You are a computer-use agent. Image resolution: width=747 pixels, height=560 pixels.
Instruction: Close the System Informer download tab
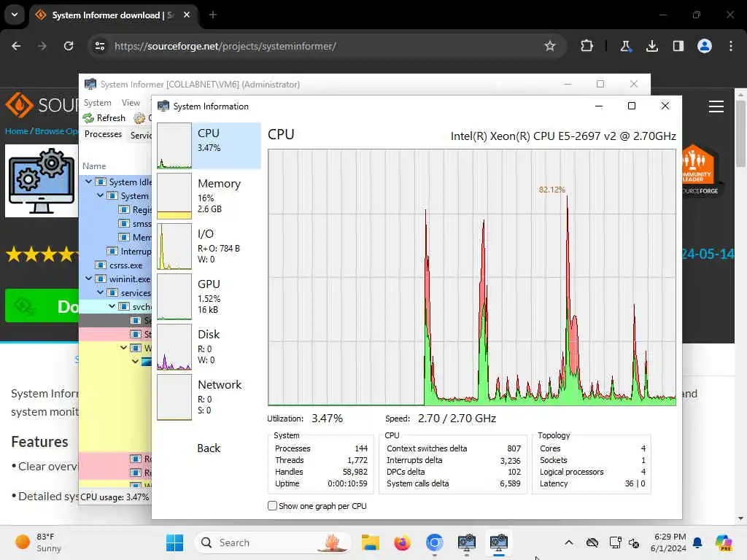pos(187,15)
